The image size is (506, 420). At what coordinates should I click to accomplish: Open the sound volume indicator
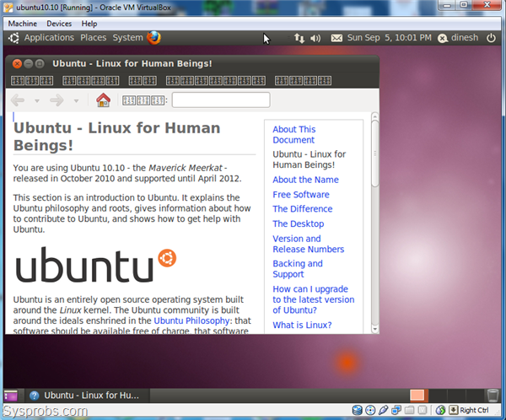pyautogui.click(x=315, y=38)
